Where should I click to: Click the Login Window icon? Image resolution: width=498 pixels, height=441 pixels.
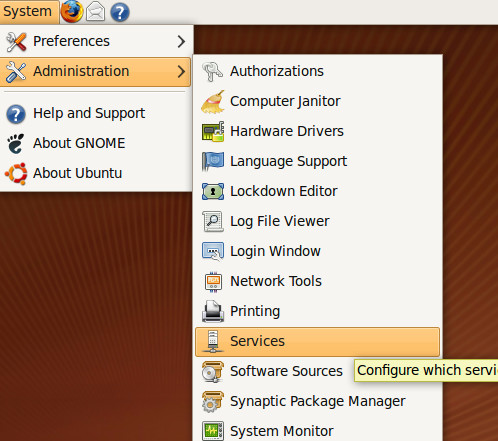pyautogui.click(x=213, y=251)
